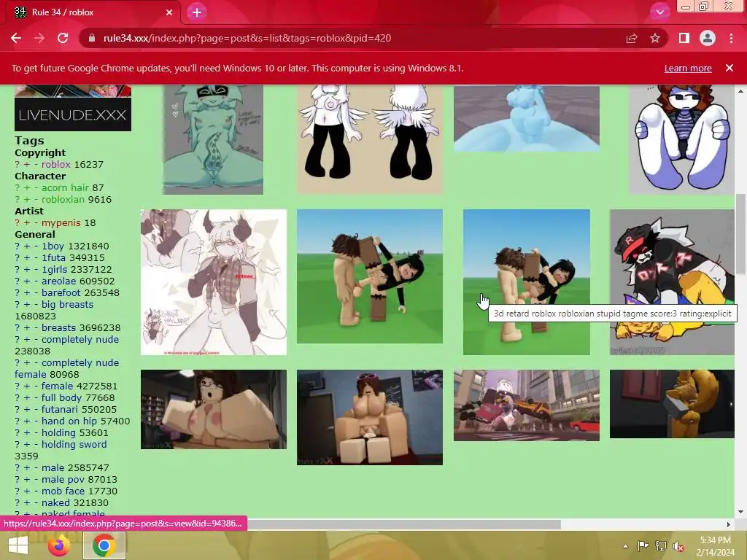
Task: Bookmark this tab with the star icon
Action: 655,38
